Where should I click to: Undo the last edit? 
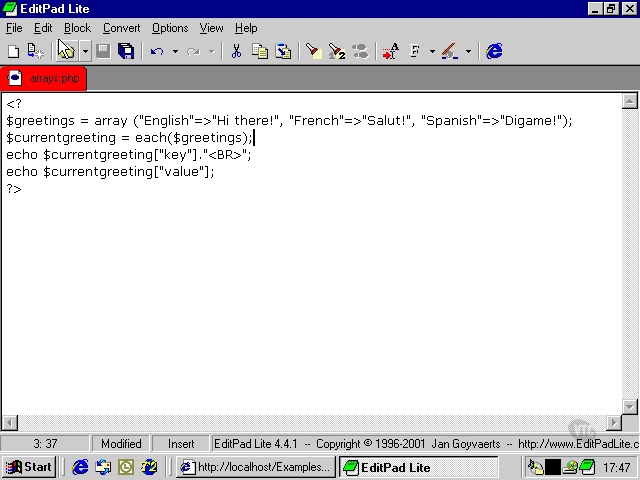pos(157,51)
